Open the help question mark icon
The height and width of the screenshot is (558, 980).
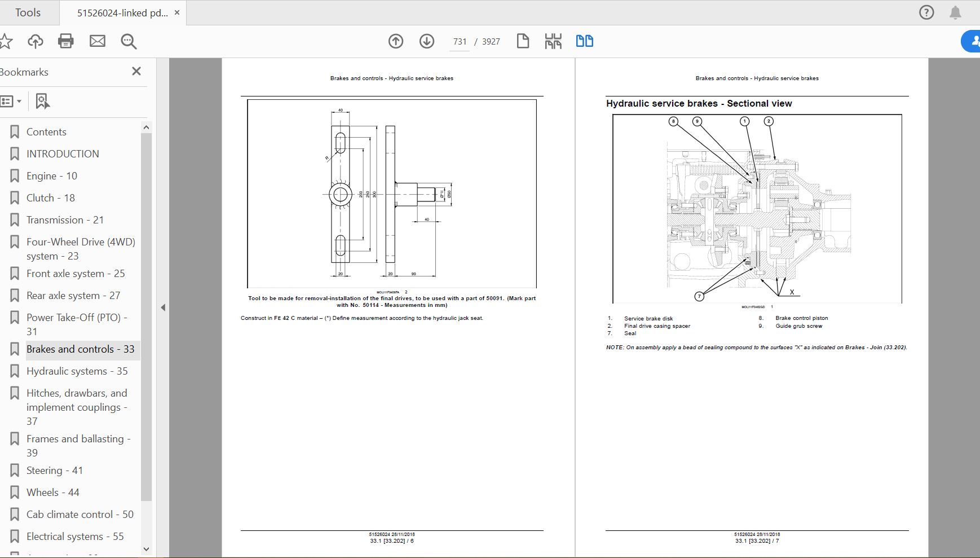click(926, 12)
